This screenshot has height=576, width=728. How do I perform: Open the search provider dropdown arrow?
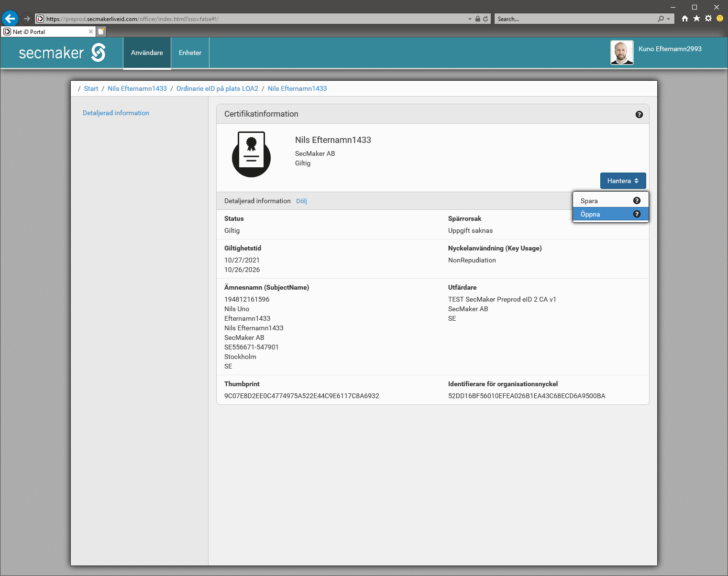(x=669, y=19)
